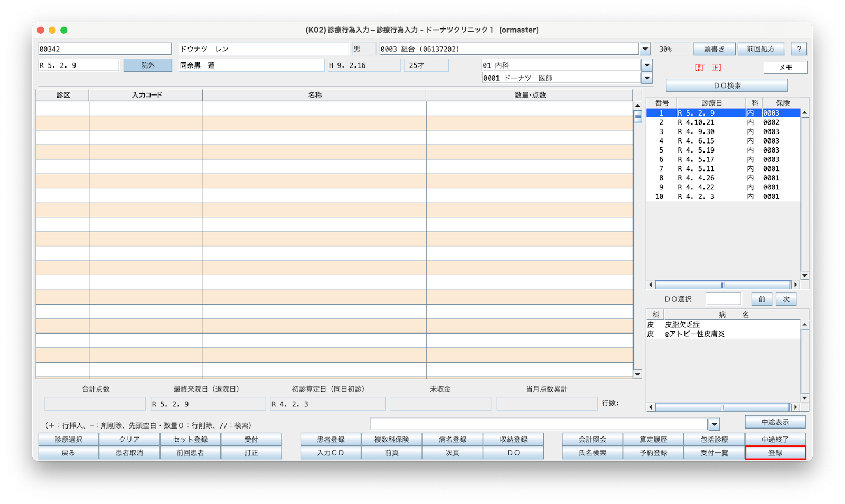Click the 入力ＣＤ button
Viewport: 845px width, 504px height.
tap(331, 453)
